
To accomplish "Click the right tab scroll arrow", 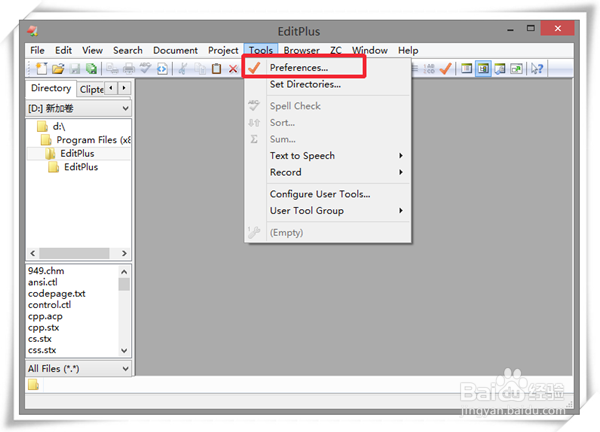I will (x=124, y=88).
